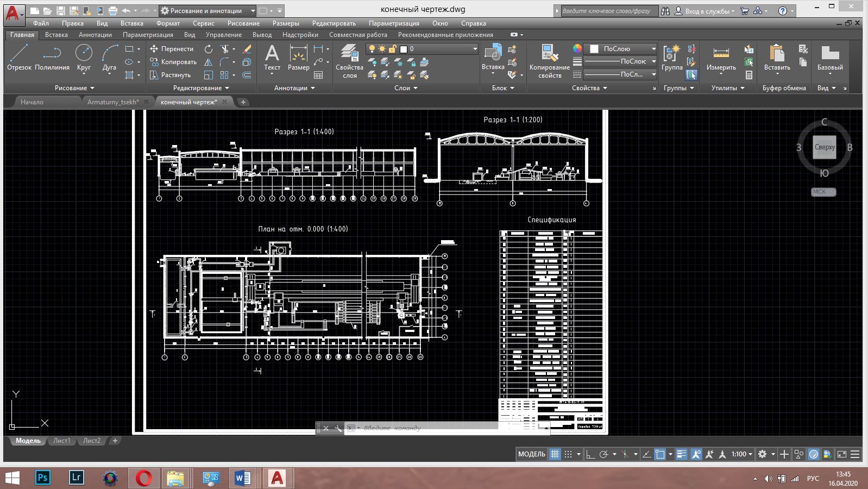Screen dimensions: 868x489
Task: Select the Полилиния polyline tool
Action: pyautogui.click(x=52, y=58)
